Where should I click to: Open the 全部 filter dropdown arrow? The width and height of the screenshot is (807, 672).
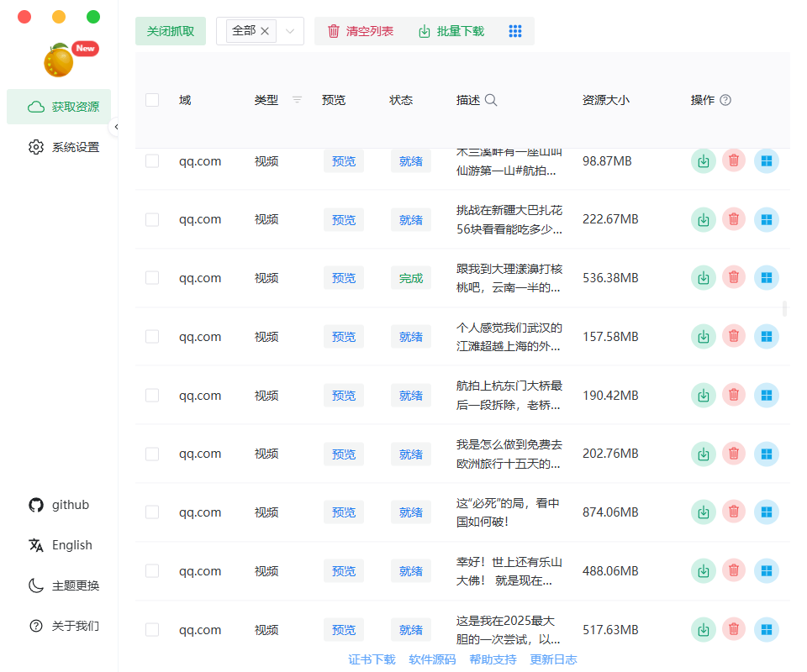click(x=289, y=30)
